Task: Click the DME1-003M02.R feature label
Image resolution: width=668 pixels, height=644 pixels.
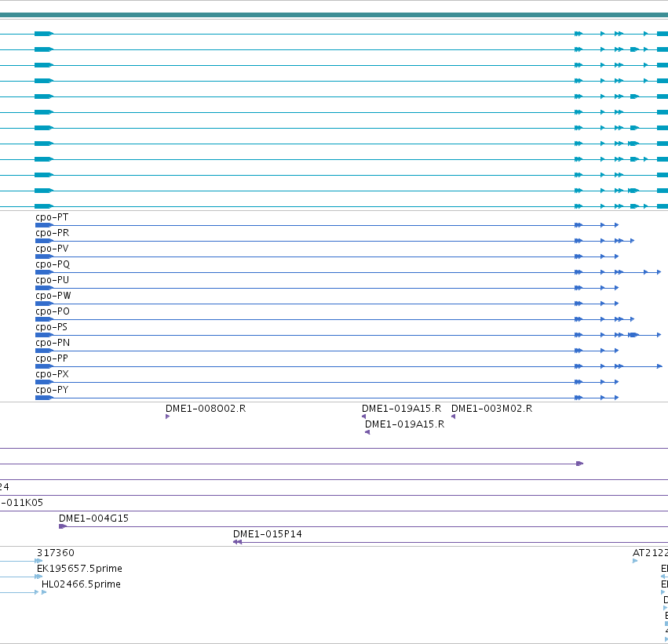Action: click(x=491, y=409)
